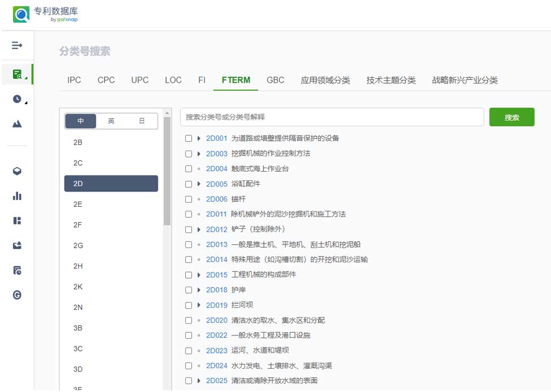The height and width of the screenshot is (392, 551).
Task: Select the 2D018 护岸 checkbox
Action: (189, 290)
